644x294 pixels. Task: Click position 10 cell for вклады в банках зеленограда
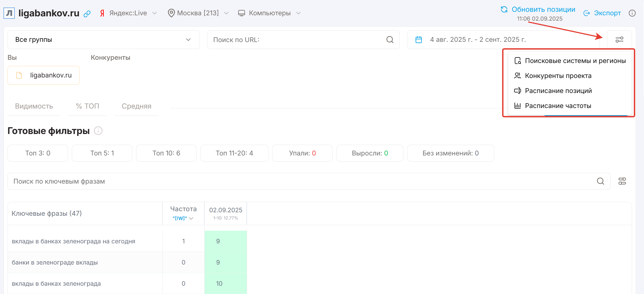[226, 284]
